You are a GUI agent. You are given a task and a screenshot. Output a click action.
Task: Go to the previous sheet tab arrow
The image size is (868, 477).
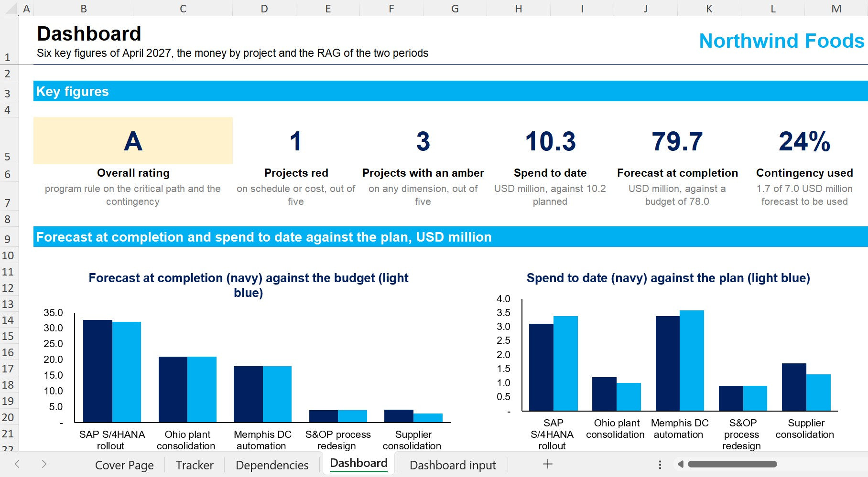(17, 464)
